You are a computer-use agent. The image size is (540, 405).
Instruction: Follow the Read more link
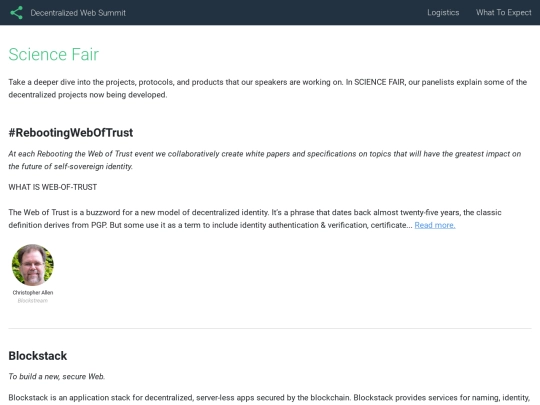(435, 225)
